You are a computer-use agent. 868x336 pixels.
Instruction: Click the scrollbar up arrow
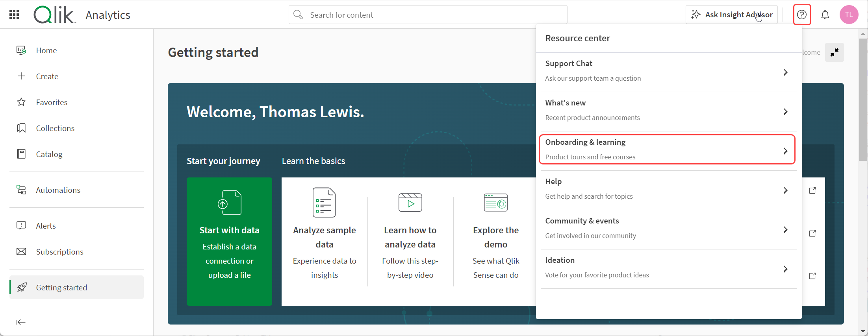coord(863,34)
